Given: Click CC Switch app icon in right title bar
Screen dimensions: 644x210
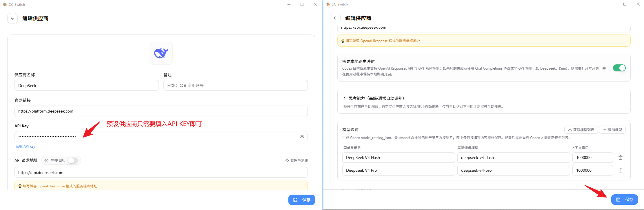Looking at the screenshot, I should pyautogui.click(x=328, y=4).
